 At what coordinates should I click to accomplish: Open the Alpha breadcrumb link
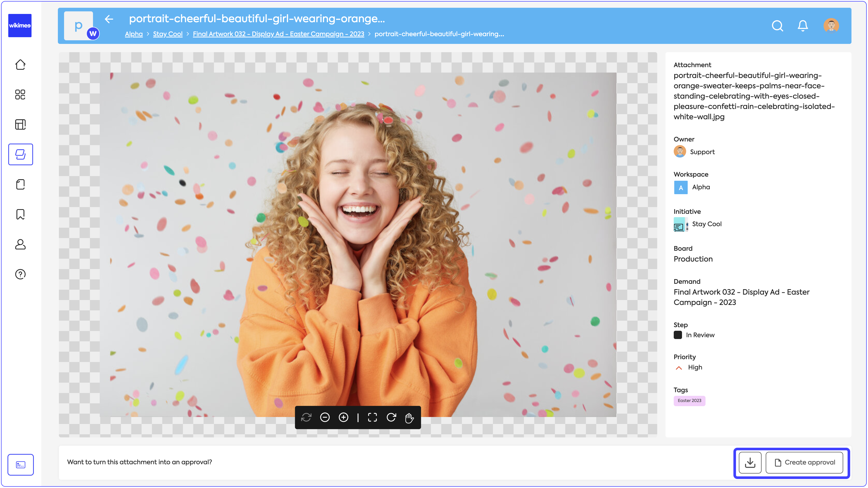tap(134, 34)
